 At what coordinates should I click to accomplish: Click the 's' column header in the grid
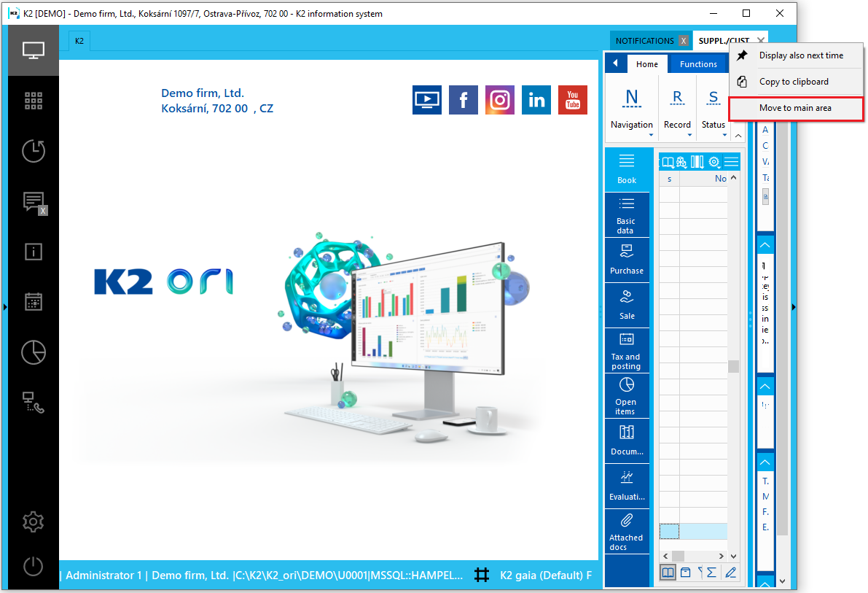point(669,179)
